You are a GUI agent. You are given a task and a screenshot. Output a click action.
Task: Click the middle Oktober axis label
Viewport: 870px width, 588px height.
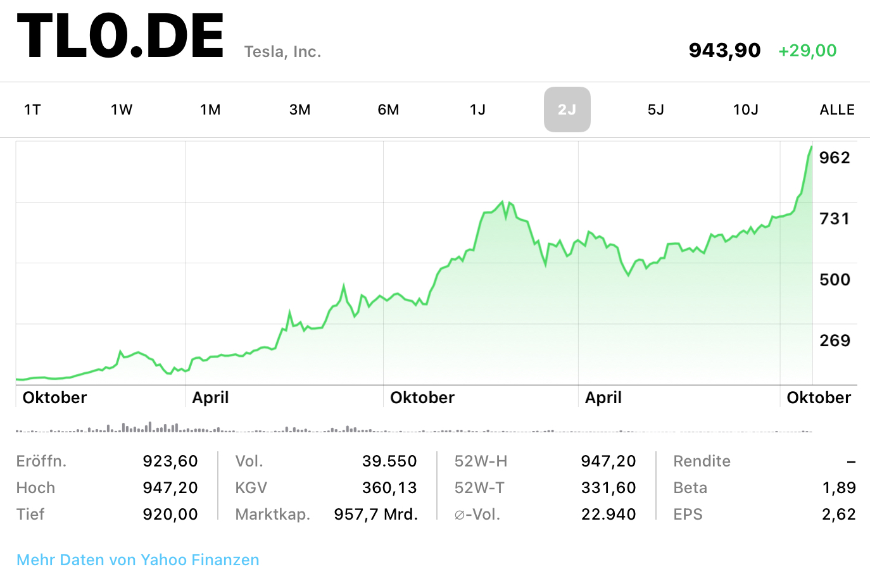pos(422,397)
